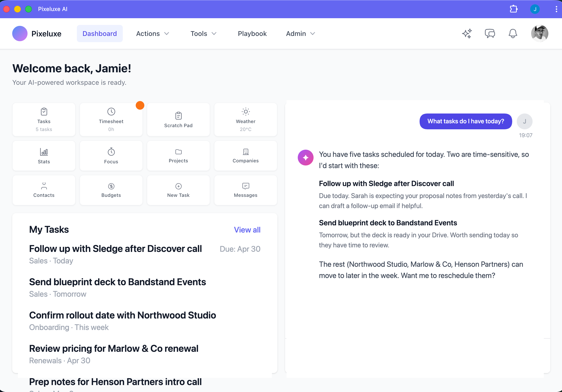
Task: Open the Timesheet widget
Action: click(111, 119)
